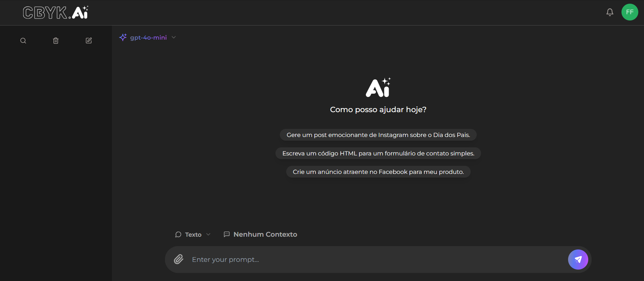Click the message icon beside Nenhum Contexto

pyautogui.click(x=227, y=234)
